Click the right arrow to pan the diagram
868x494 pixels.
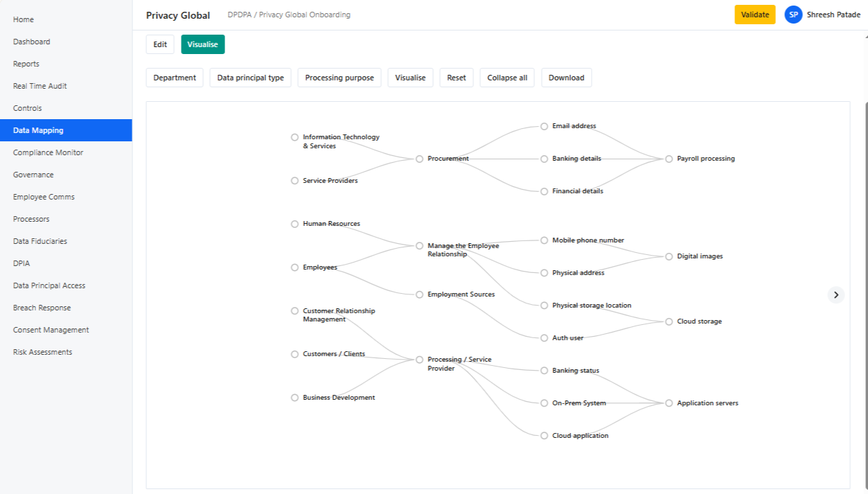click(836, 294)
